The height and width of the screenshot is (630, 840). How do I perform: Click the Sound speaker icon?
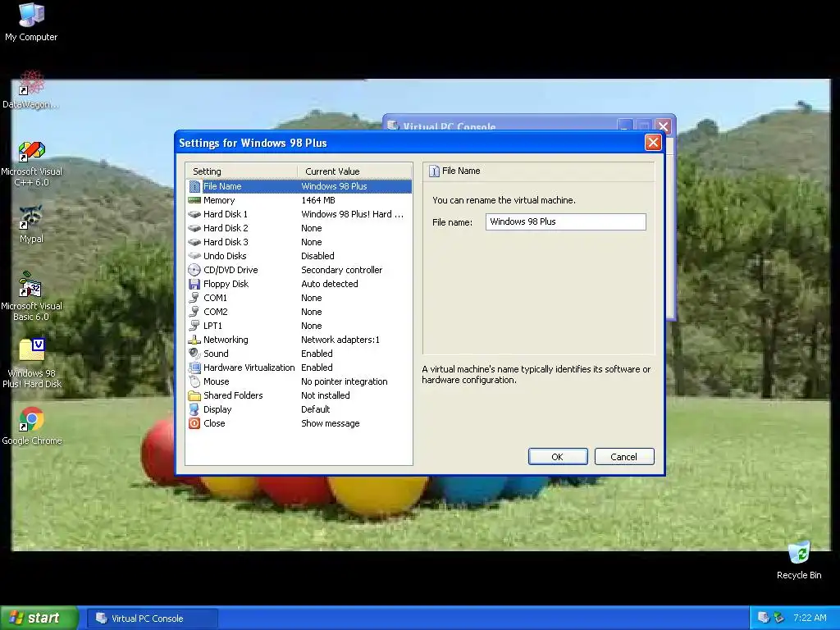(194, 354)
